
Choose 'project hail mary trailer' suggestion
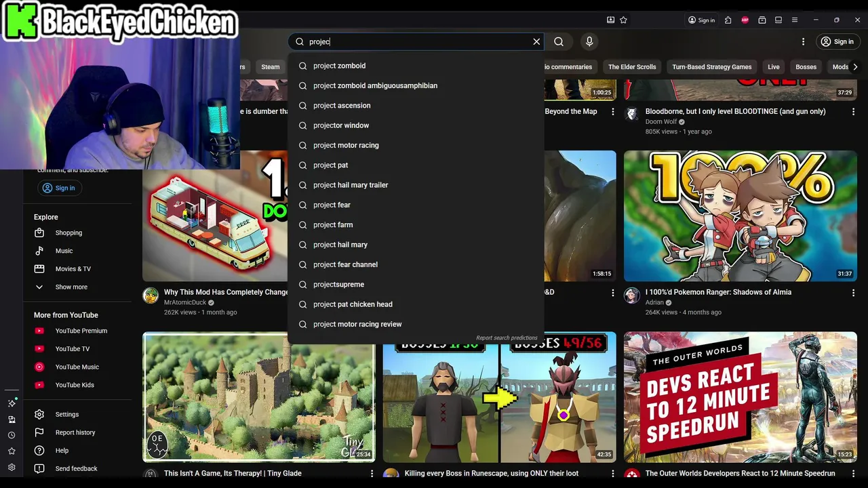(x=416, y=185)
